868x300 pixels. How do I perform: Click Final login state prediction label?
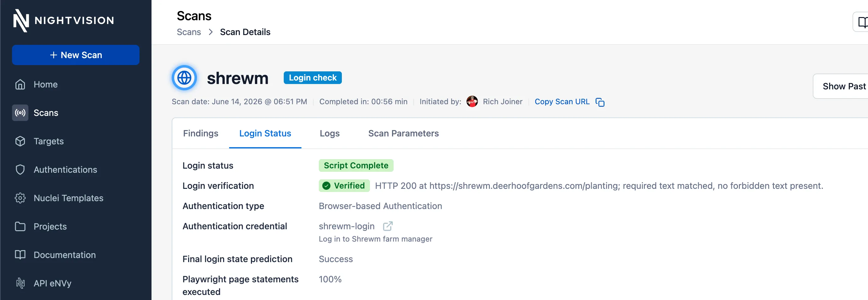point(237,259)
